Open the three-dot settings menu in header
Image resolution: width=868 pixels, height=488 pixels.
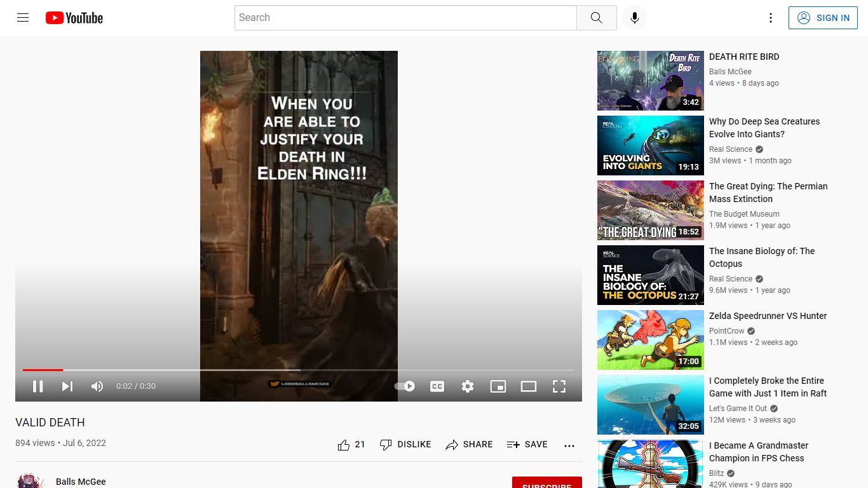771,18
